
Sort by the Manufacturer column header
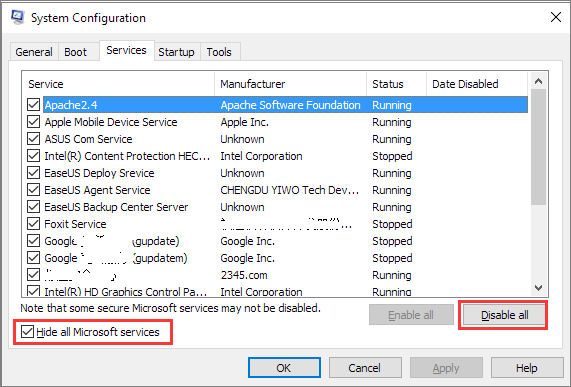pos(290,84)
